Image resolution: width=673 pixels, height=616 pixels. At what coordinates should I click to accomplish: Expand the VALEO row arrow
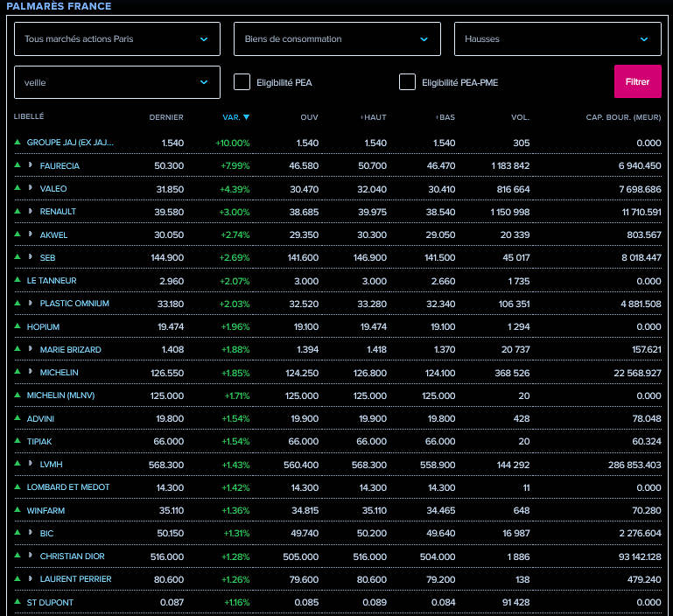pyautogui.click(x=30, y=187)
